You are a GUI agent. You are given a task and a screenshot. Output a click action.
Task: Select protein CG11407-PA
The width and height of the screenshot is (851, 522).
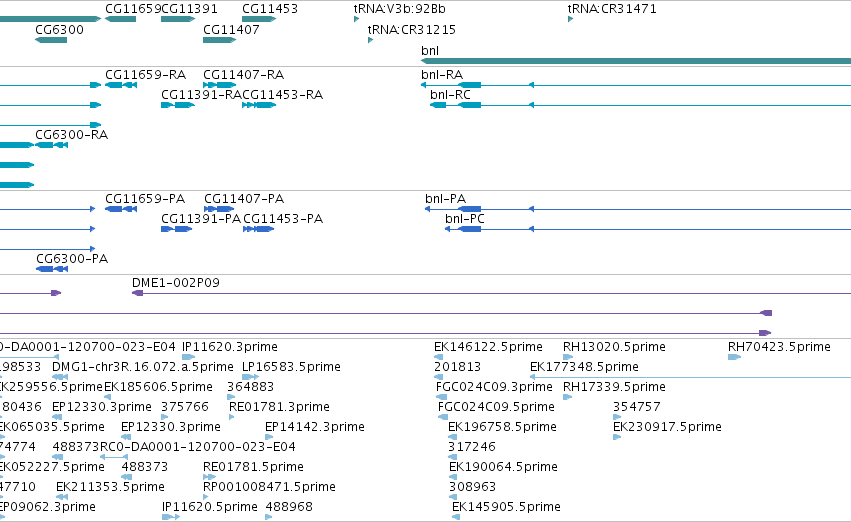244,199
